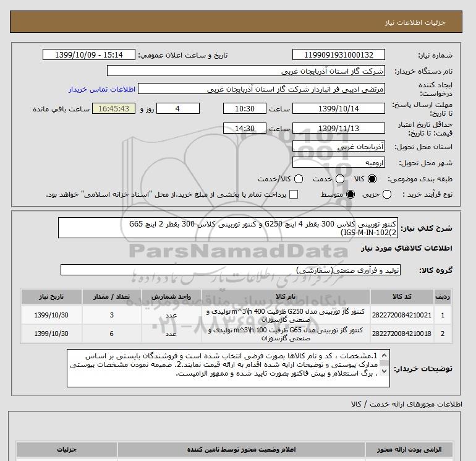Toggle Islamic treasury bonds payment checkbox
Viewport: 476px width, 461px height.
pyautogui.click(x=294, y=194)
